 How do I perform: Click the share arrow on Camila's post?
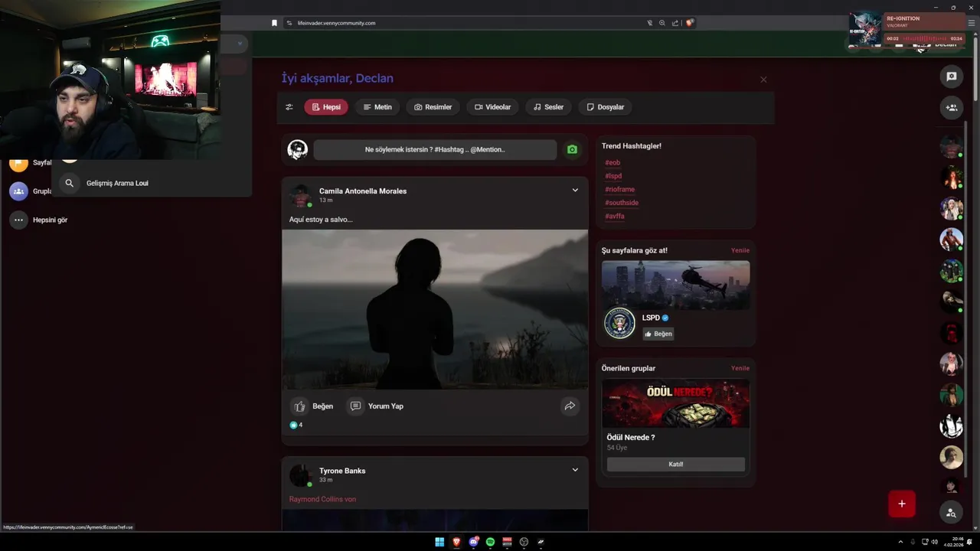coord(570,406)
